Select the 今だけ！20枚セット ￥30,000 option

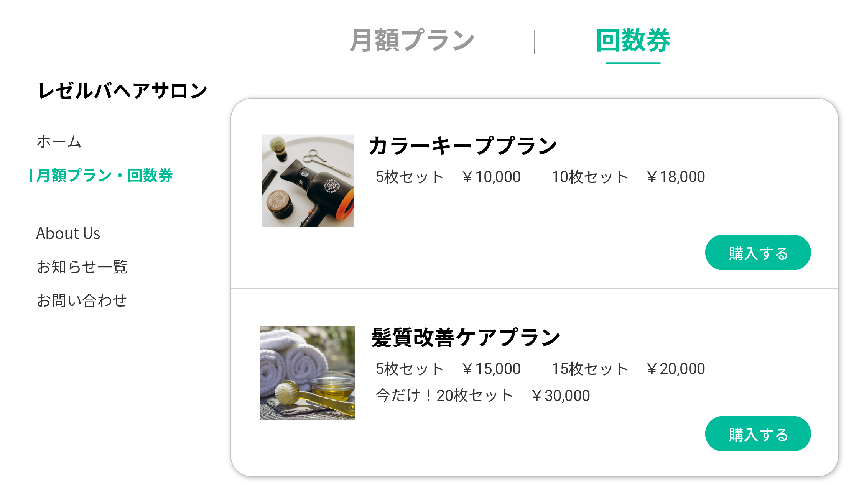click(482, 396)
